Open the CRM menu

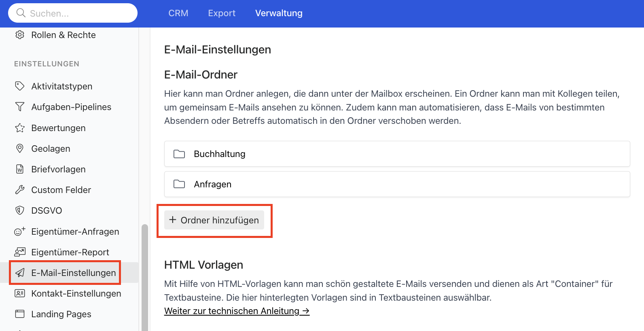point(178,13)
